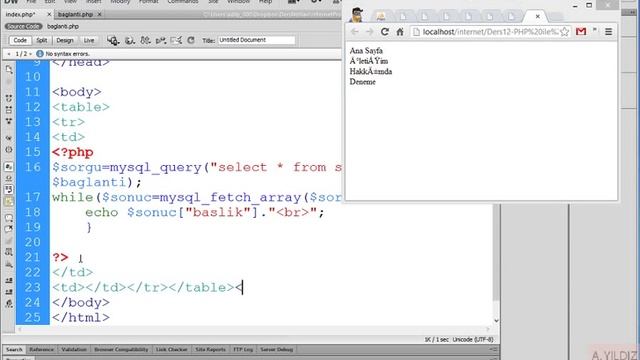Screen dimensions: 640x360
Task: Click the Remove Comment icon
Action: tap(9, 229)
